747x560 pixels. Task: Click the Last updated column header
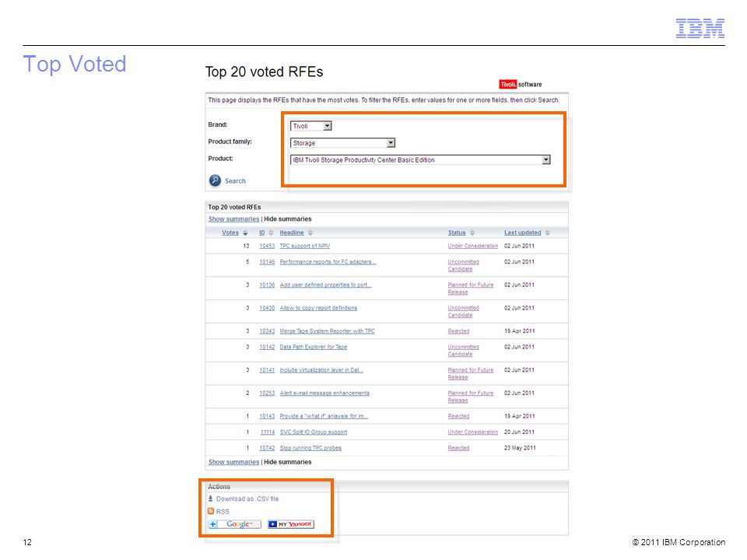tap(523, 233)
